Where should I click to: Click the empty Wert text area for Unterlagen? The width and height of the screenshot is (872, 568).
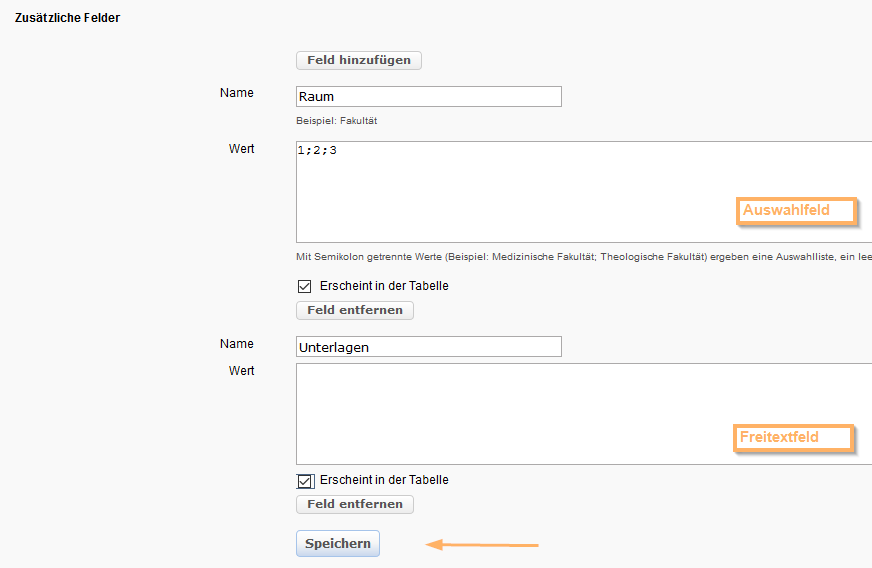coord(584,414)
